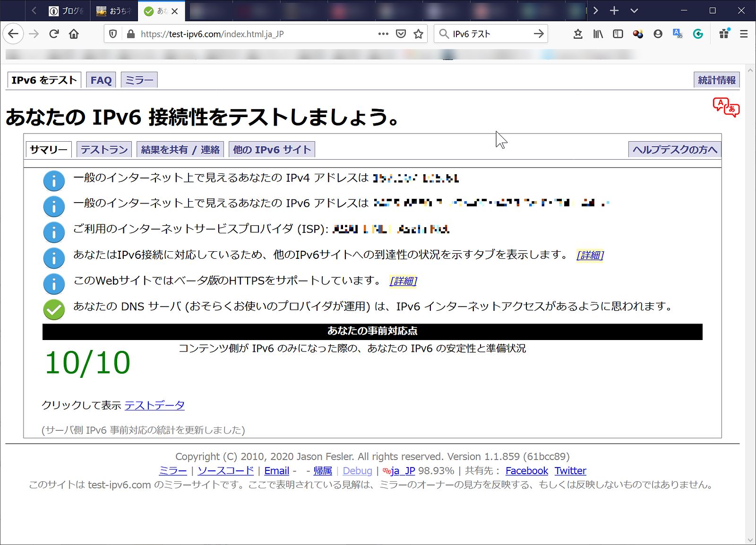Click the Email footer link

click(276, 471)
